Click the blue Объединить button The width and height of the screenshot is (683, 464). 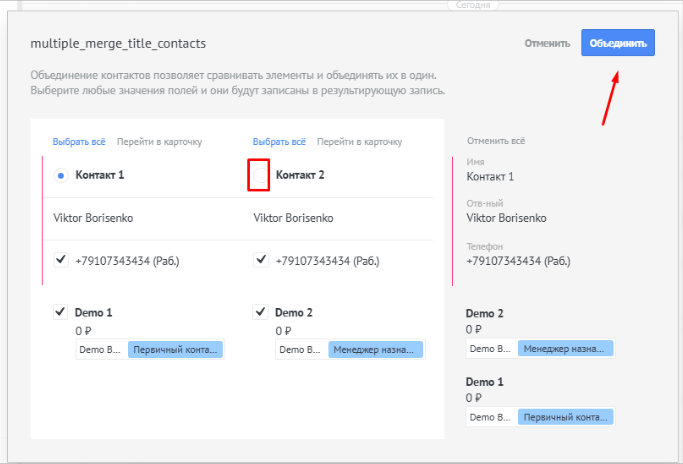coord(618,43)
